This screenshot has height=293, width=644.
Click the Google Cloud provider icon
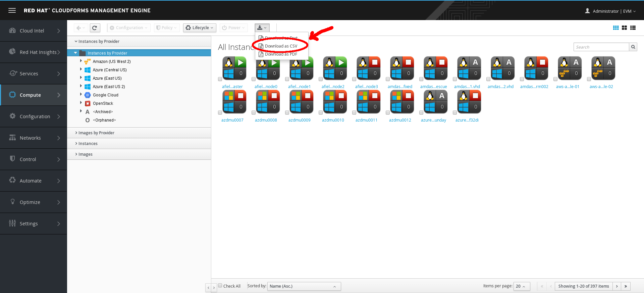click(x=88, y=95)
